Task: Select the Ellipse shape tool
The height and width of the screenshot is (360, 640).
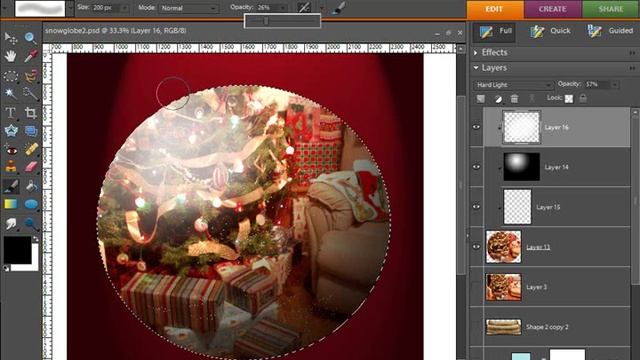Action: pyautogui.click(x=31, y=204)
